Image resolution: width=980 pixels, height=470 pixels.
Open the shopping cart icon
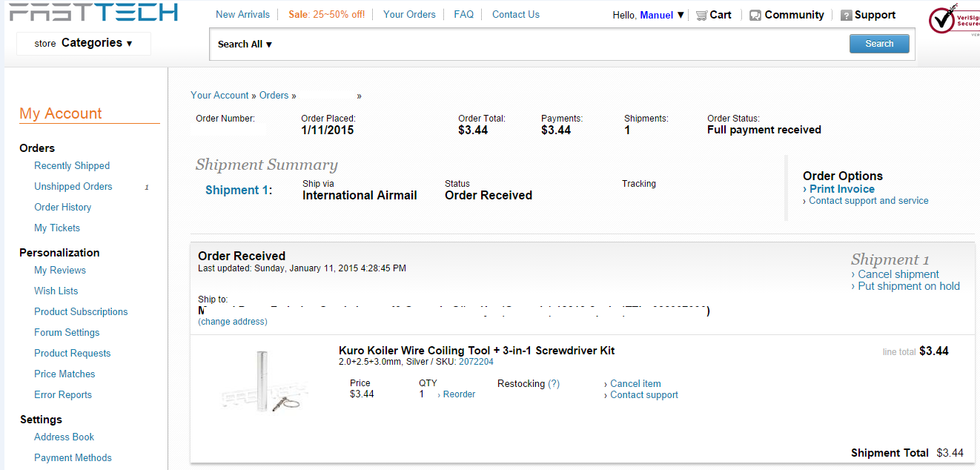point(701,15)
